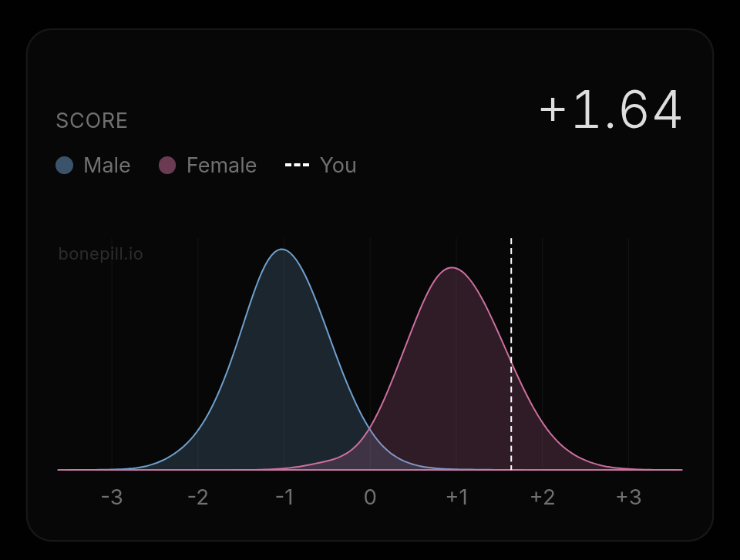Click the 0 axis tick label
This screenshot has width=740, height=560.
click(x=370, y=498)
